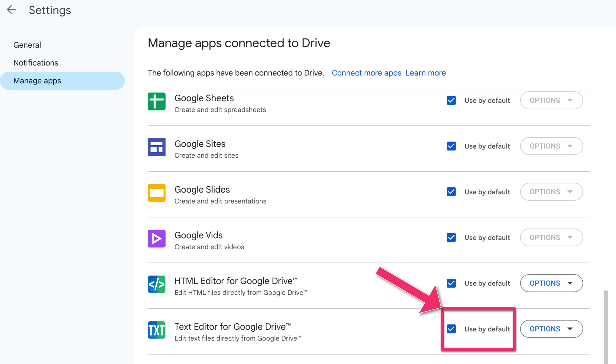
Task: Click 'Edit text files directly' description
Action: 238,338
